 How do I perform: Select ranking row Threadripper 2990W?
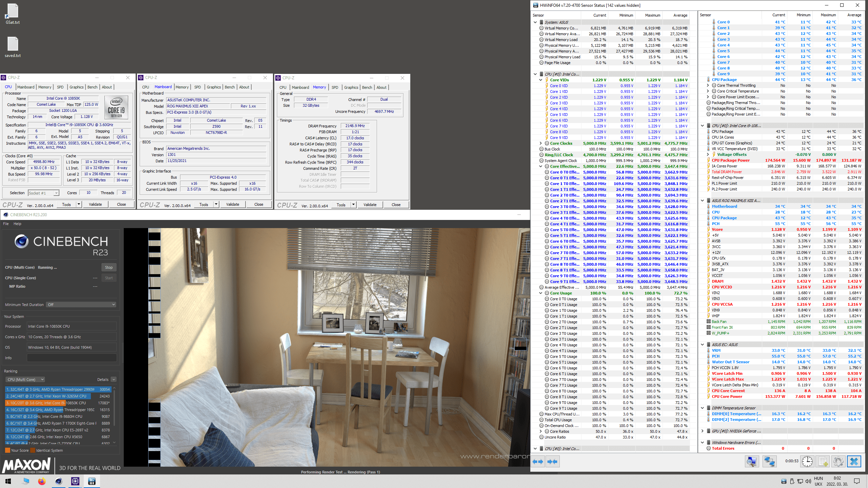coord(58,389)
